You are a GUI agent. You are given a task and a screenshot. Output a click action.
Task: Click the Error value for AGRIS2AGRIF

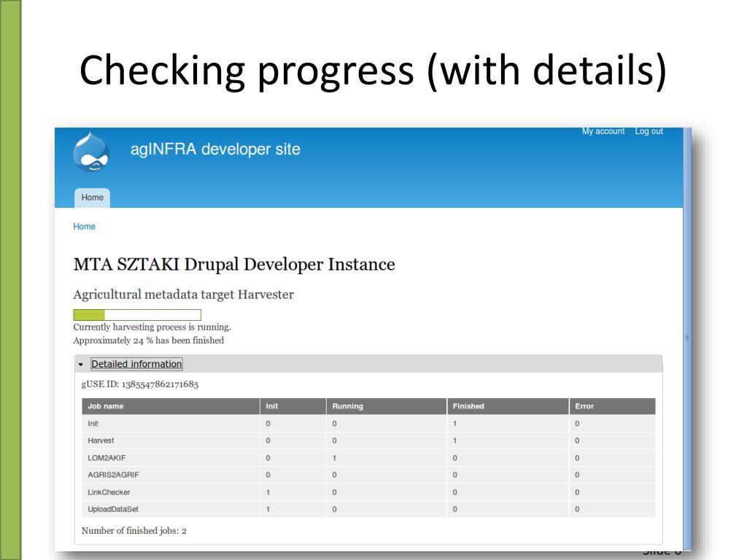coord(578,475)
